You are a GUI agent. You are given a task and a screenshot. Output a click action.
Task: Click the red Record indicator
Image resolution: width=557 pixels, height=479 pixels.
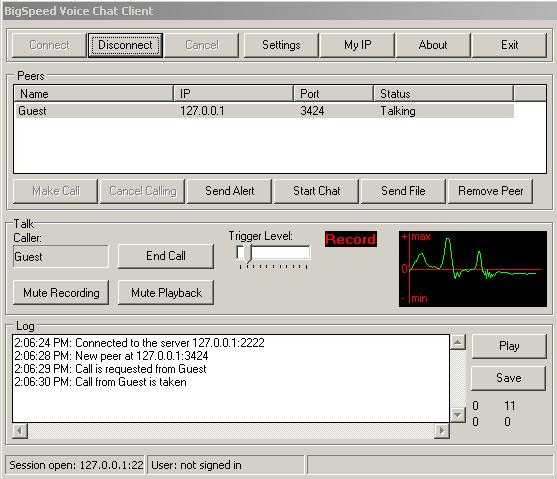coord(351,239)
